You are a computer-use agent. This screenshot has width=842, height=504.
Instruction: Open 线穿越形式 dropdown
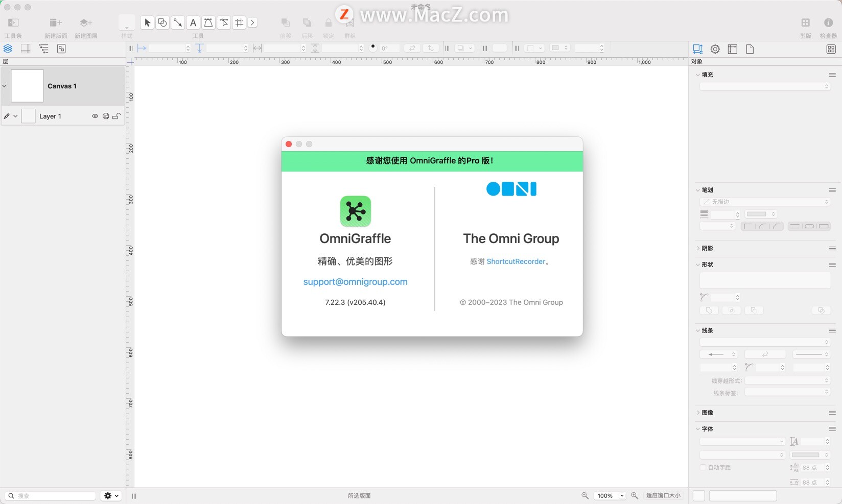tap(787, 380)
